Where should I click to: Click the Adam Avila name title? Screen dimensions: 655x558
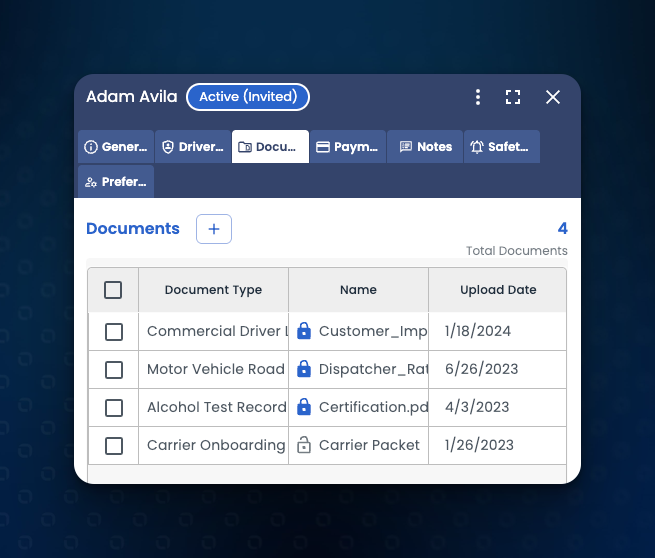point(132,97)
